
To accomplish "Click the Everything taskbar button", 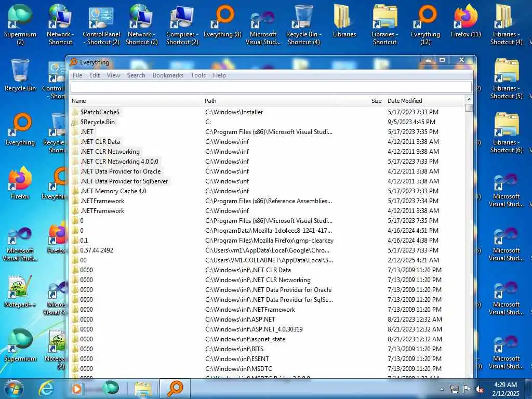I will click(x=175, y=389).
